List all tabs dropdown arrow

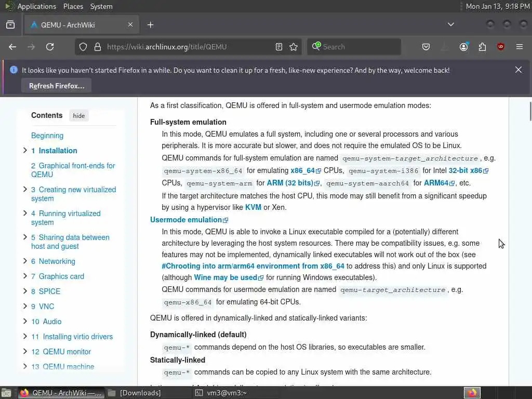pos(451,24)
